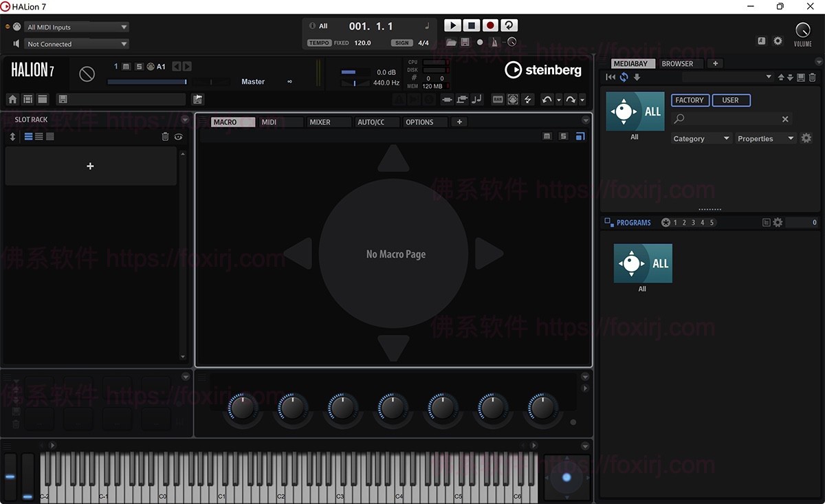Solo slot 1 with the S button
The height and width of the screenshot is (504, 825).
click(139, 67)
